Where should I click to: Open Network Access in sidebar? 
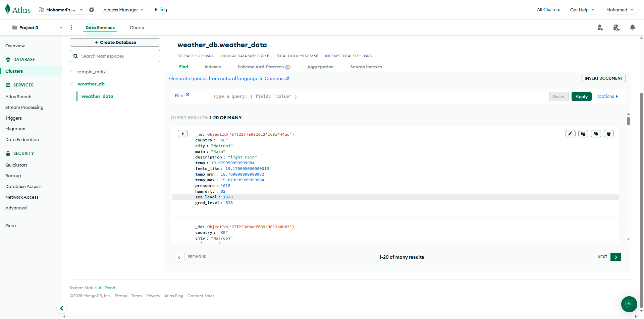[22, 197]
